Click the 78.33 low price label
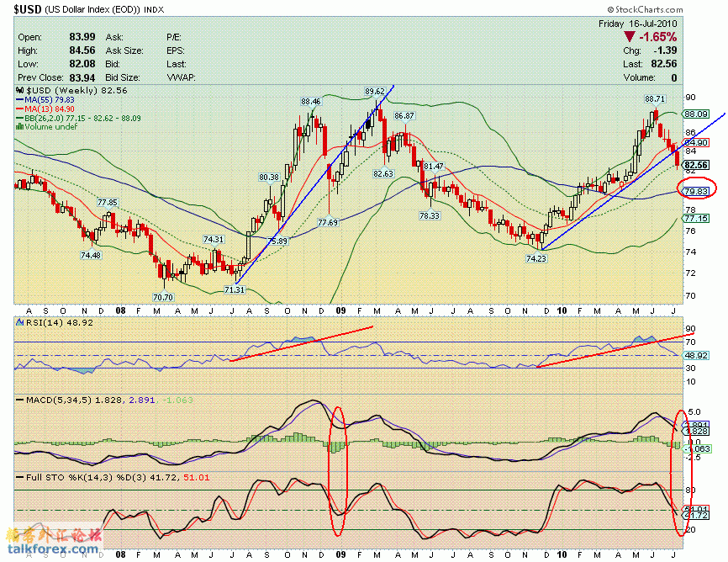Viewport: 728px width, 562px height. pos(430,215)
